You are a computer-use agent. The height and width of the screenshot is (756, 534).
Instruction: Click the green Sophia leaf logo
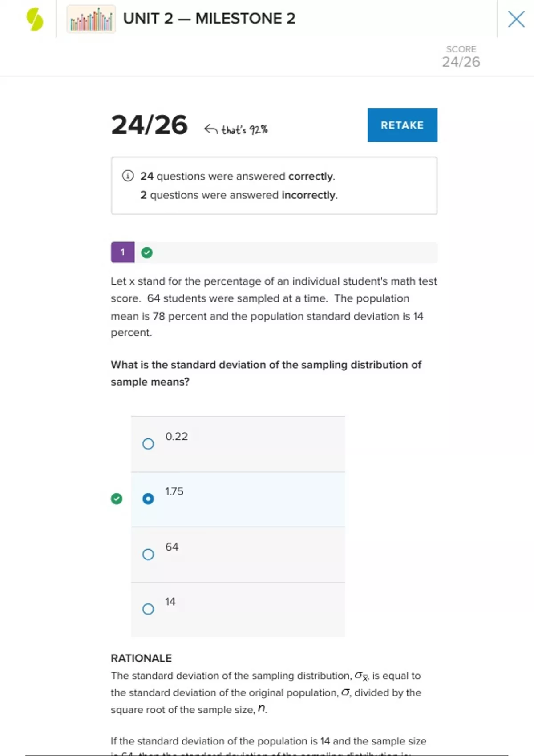[35, 20]
